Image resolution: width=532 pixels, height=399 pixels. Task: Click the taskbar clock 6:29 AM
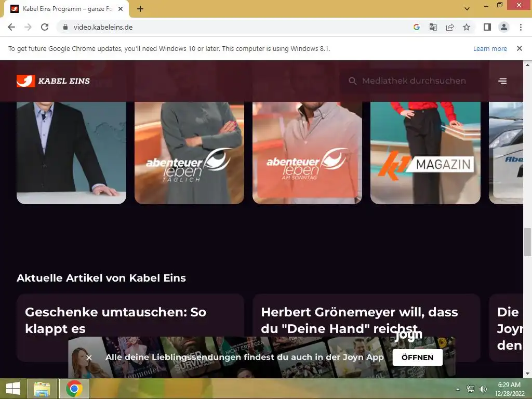tap(509, 385)
